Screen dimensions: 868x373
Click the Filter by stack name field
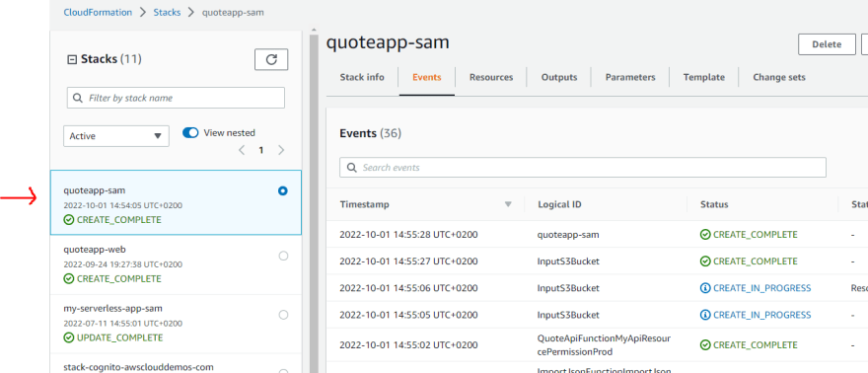176,98
